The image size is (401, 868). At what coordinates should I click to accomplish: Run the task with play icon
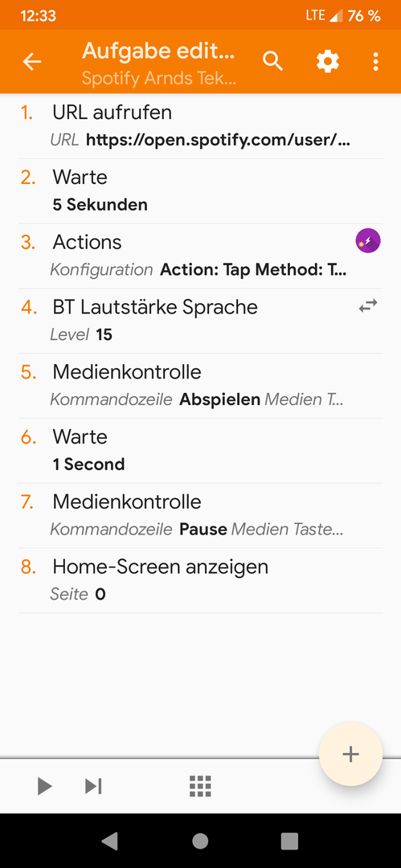tap(44, 785)
